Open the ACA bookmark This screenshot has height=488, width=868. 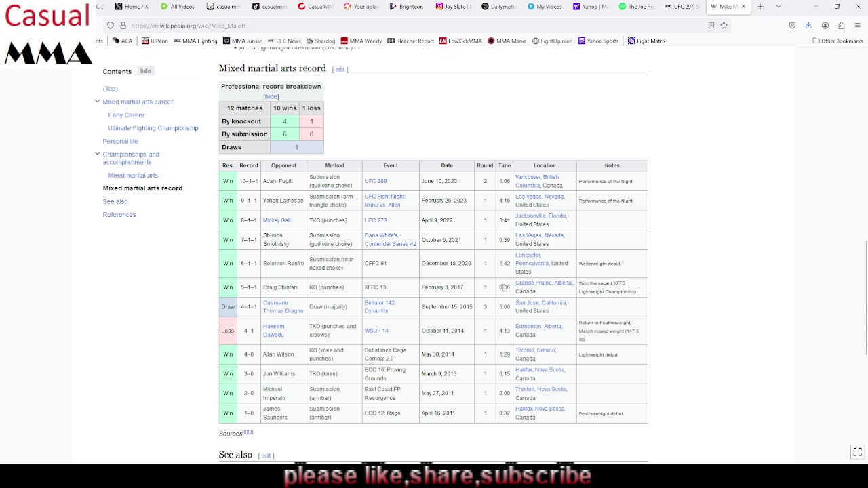pyautogui.click(x=122, y=41)
